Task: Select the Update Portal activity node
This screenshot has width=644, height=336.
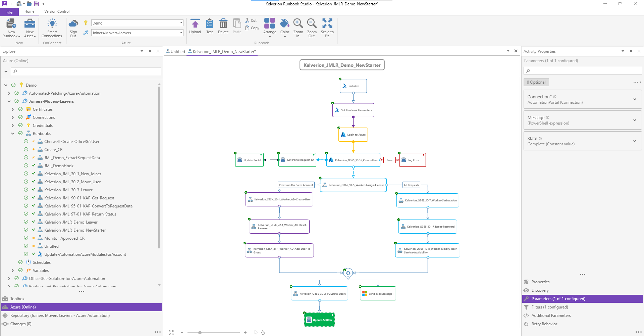Action: pos(250,160)
